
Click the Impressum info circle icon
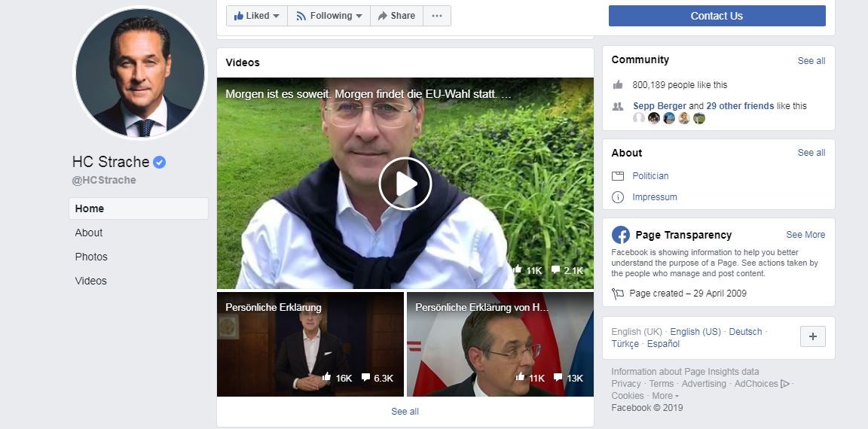coord(618,196)
